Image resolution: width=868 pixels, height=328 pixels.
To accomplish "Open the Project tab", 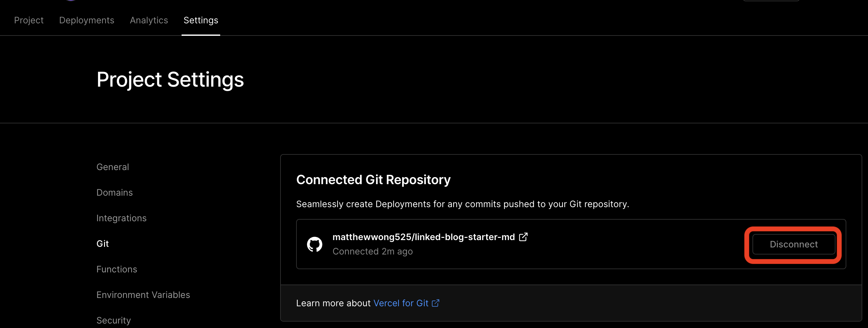I will 29,20.
